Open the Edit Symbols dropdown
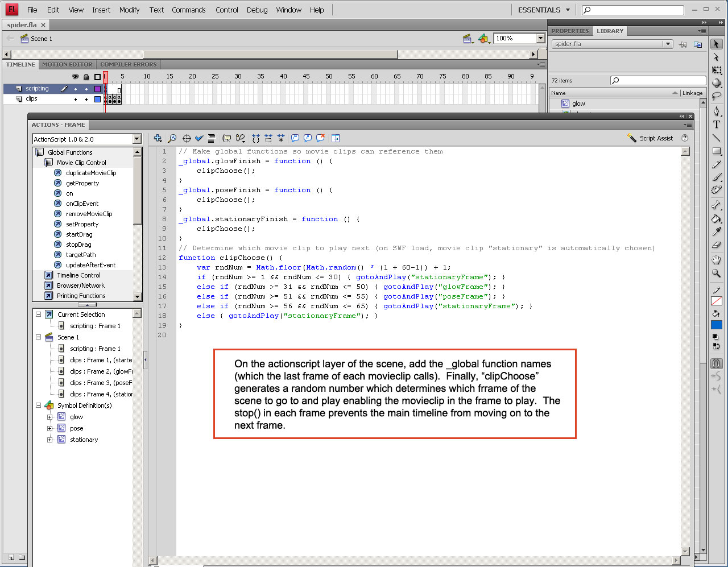 (x=483, y=39)
